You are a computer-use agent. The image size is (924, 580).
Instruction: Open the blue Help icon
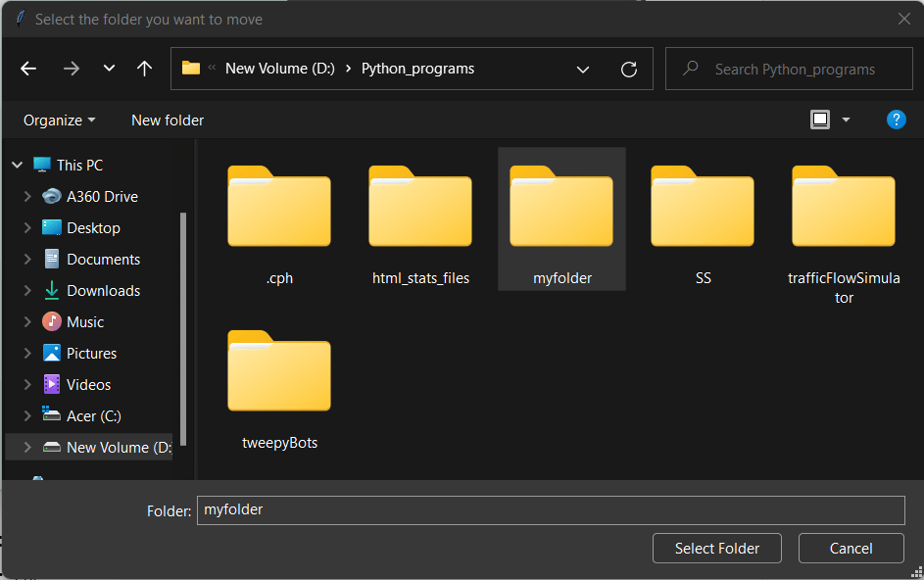[x=896, y=120]
